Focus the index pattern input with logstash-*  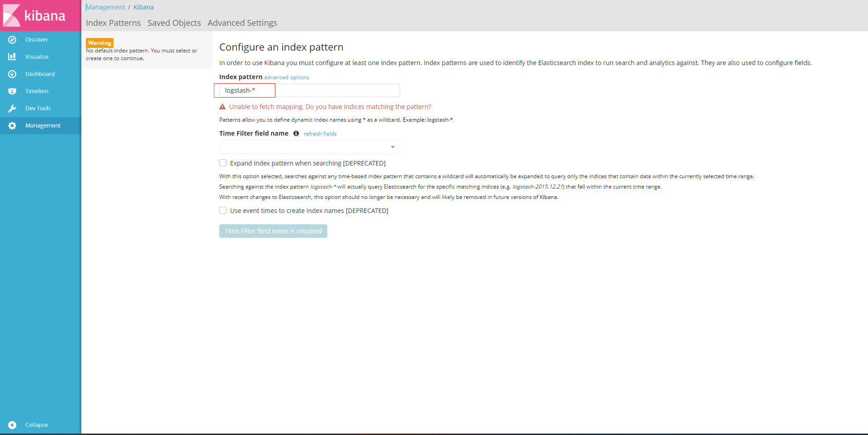(x=309, y=90)
